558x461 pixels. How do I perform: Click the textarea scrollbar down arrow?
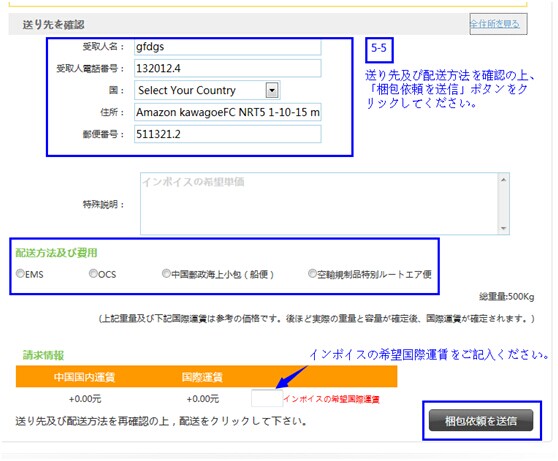pyautogui.click(x=504, y=228)
